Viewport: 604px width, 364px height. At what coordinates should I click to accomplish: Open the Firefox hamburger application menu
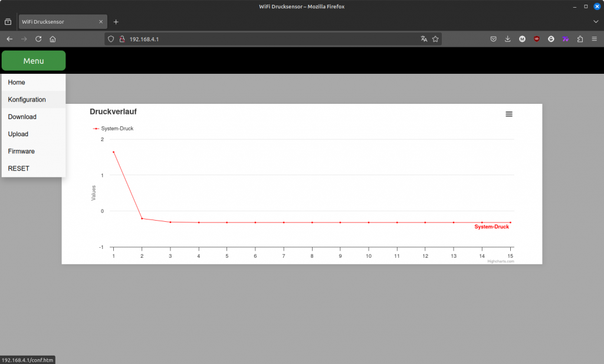pos(594,39)
